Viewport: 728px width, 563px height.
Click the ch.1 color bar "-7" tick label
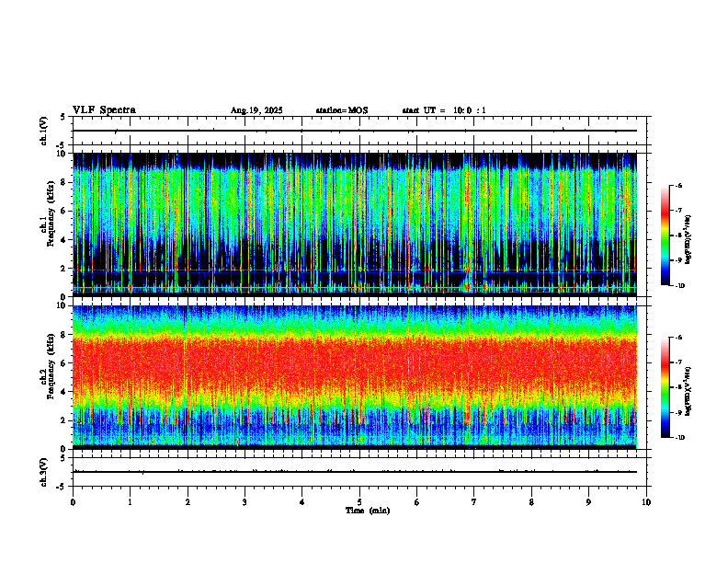pos(678,211)
